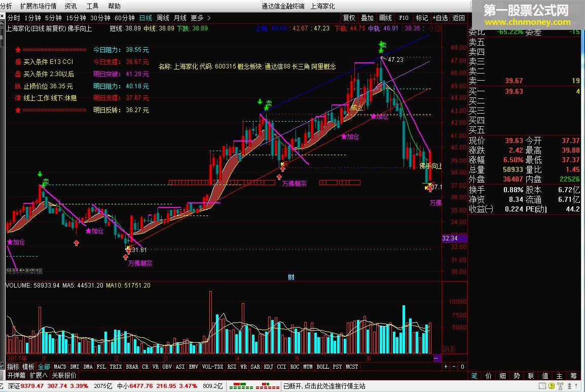This screenshot has height=392, width=585.
Task: Select the 筹 tab in right panel
Action: click(573, 376)
